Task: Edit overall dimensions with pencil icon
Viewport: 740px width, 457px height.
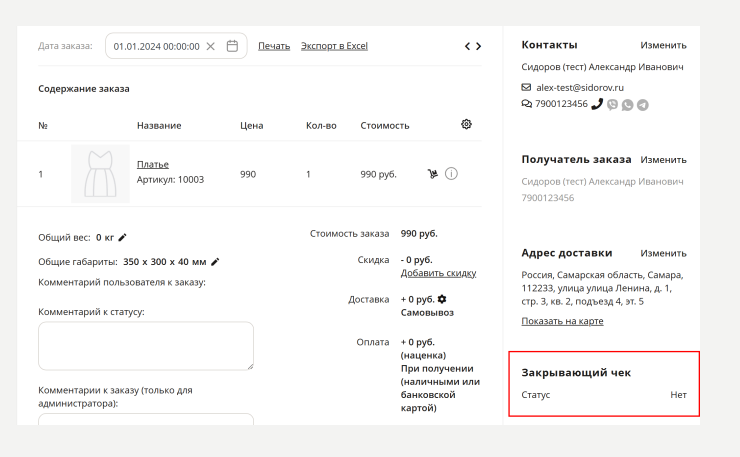Action: [x=215, y=262]
